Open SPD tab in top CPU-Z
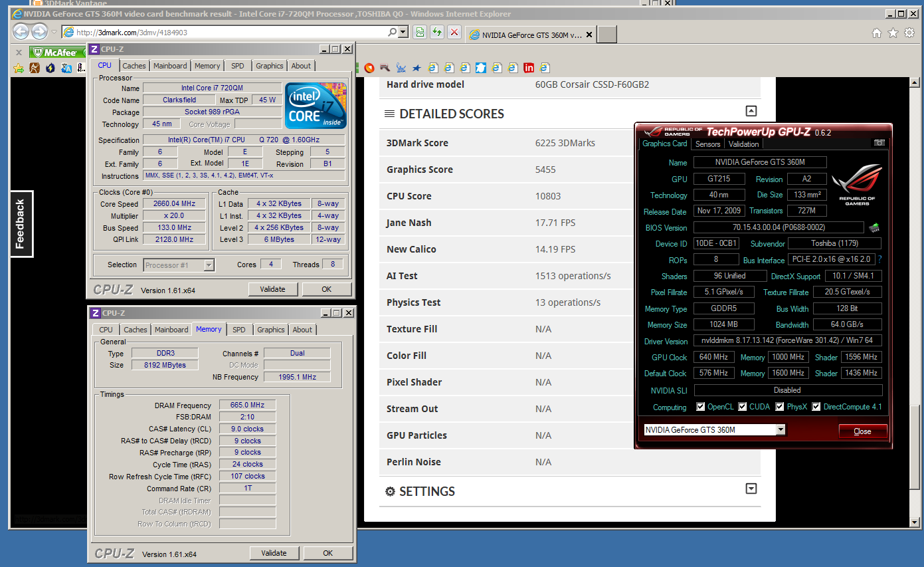The width and height of the screenshot is (924, 567). [238, 66]
